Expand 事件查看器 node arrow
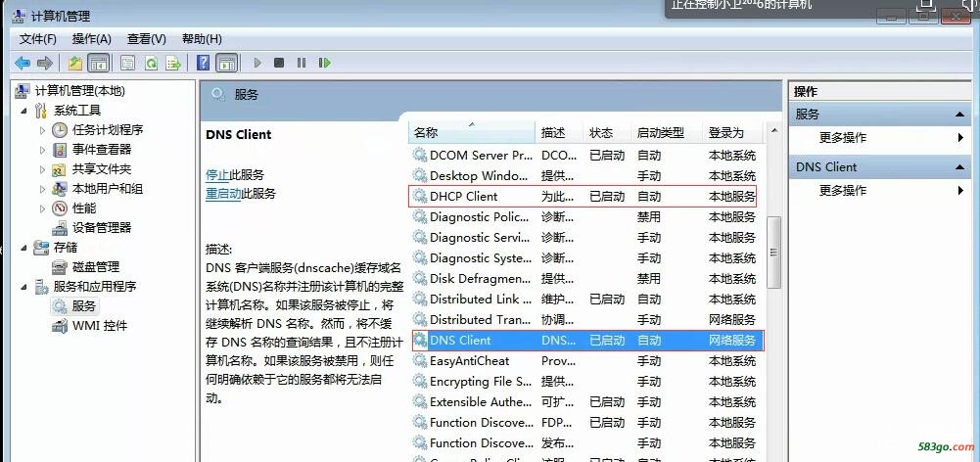This screenshot has width=980, height=462. tap(42, 150)
